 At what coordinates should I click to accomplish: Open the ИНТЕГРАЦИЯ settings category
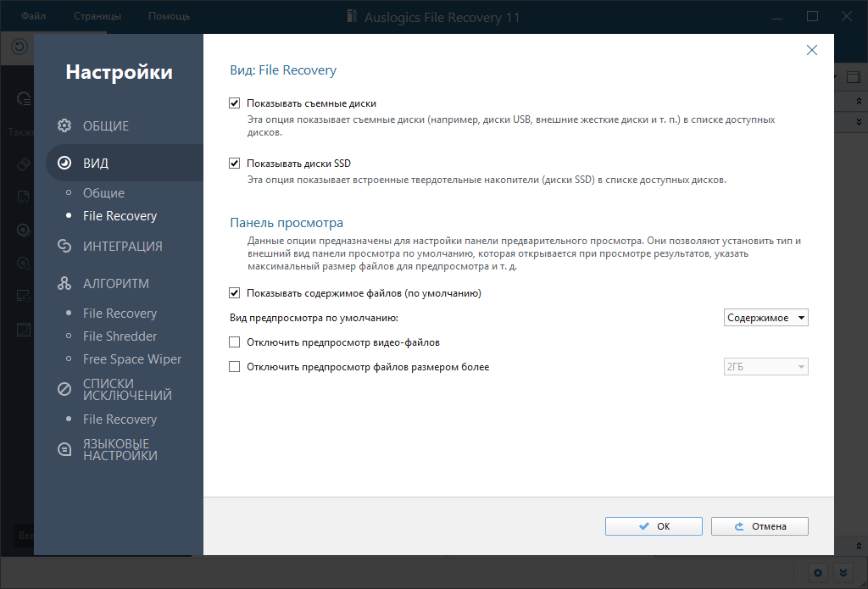123,246
